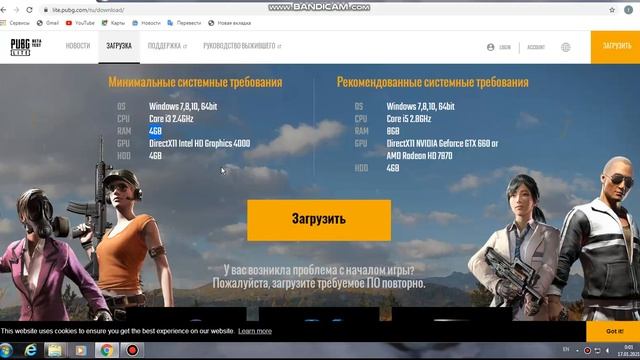640x360 pixels.
Task: Click the globe language icon
Action: tap(565, 47)
